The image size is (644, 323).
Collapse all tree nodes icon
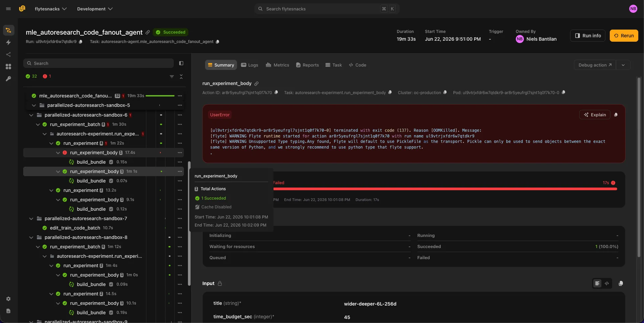click(x=181, y=77)
